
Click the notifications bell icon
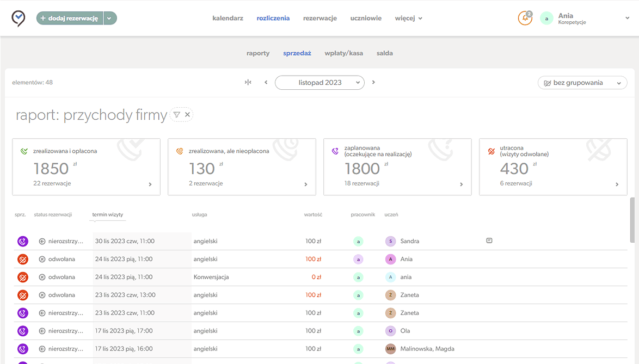(x=525, y=18)
